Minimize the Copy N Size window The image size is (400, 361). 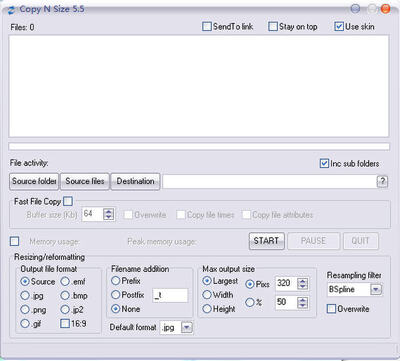point(355,9)
